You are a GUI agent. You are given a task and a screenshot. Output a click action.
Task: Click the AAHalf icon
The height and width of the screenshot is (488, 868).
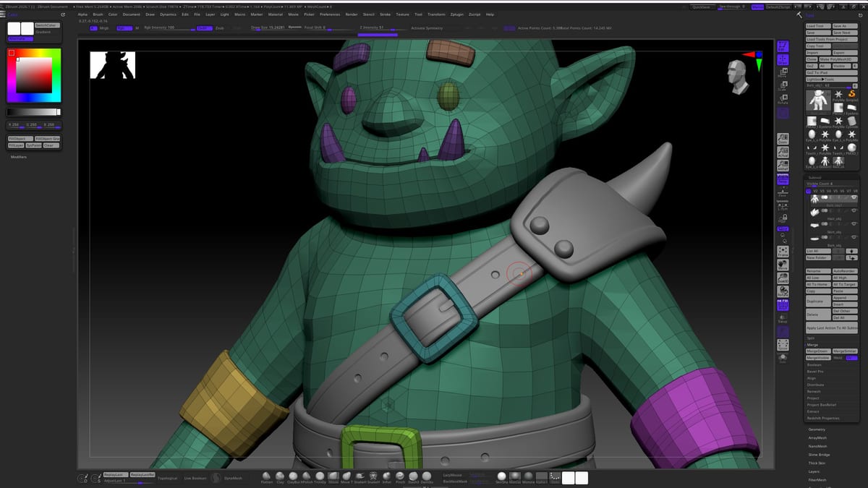783,166
